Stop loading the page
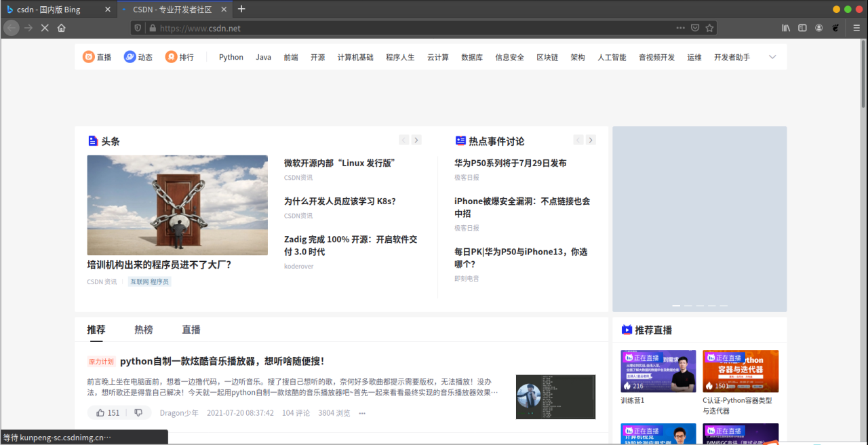Image resolution: width=868 pixels, height=445 pixels. (45, 28)
